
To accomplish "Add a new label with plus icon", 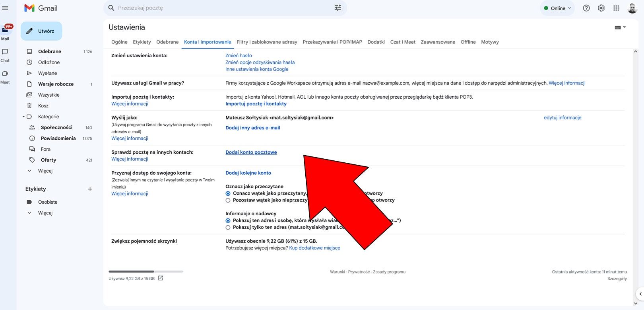I will tap(90, 189).
